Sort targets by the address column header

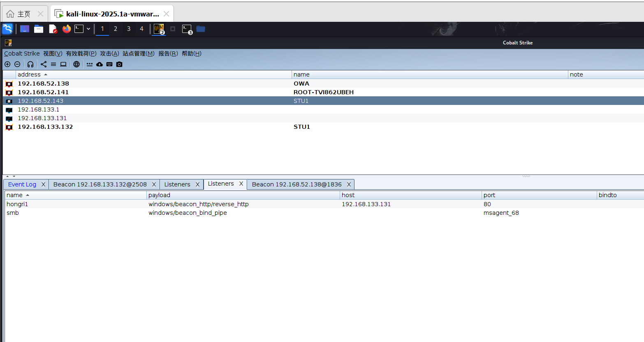click(29, 74)
